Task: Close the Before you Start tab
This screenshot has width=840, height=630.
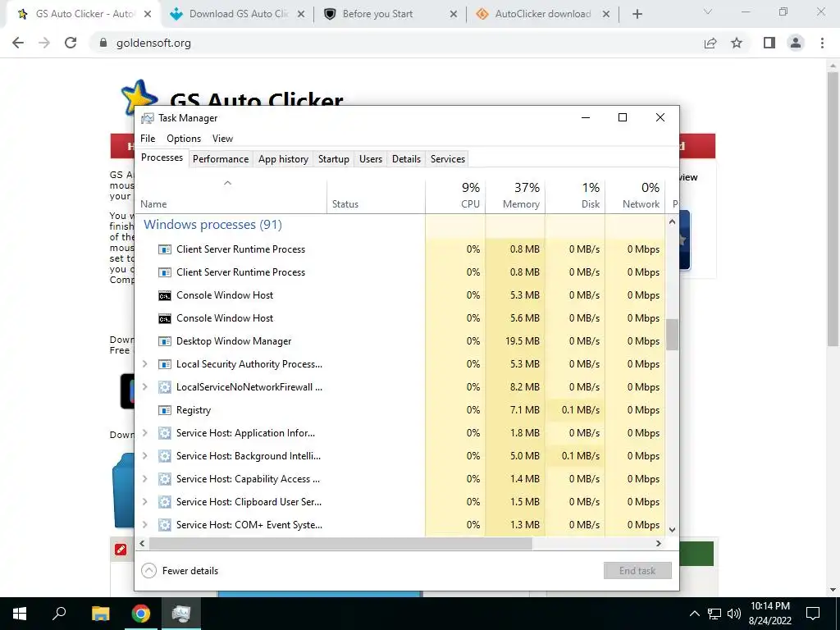Action: pos(453,15)
